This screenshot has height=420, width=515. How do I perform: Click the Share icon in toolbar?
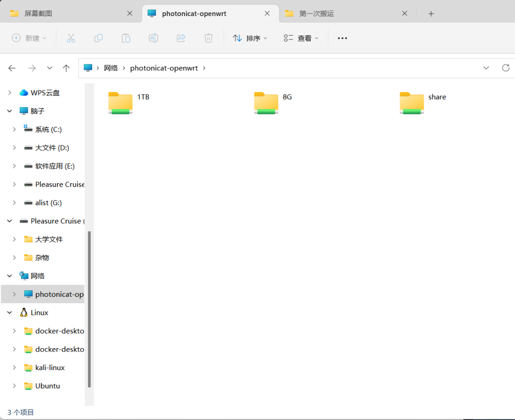181,38
